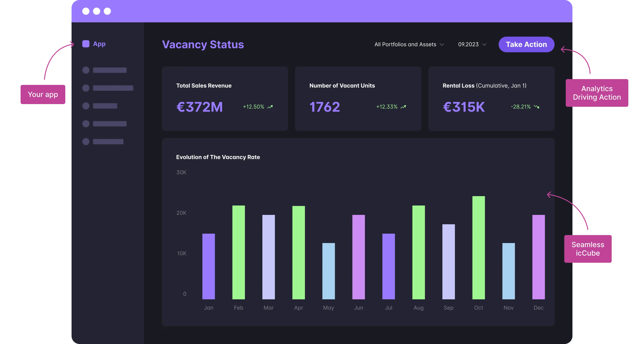Expand the chevron beside All Portfolios and Assets
Viewport: 644px width, 344px height.
pyautogui.click(x=442, y=44)
